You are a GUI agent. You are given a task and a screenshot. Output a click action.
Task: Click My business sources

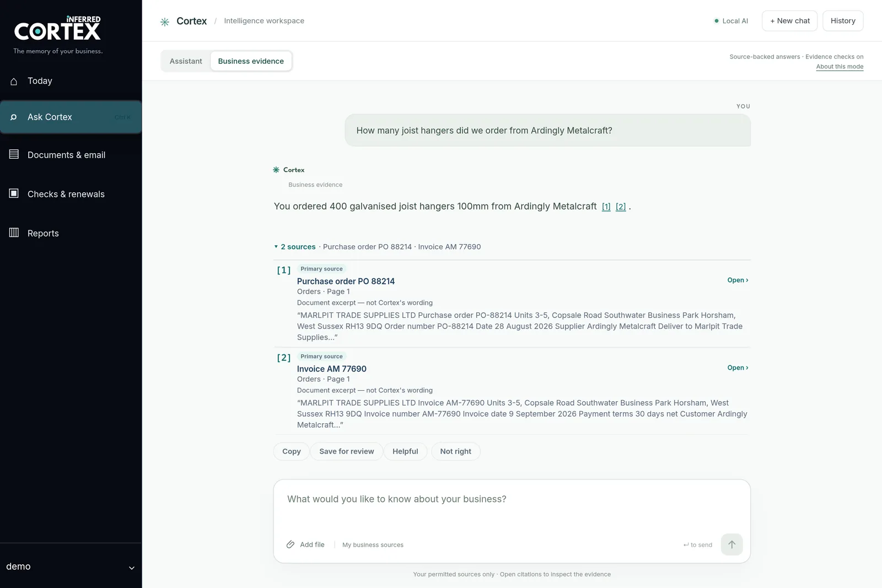(373, 545)
